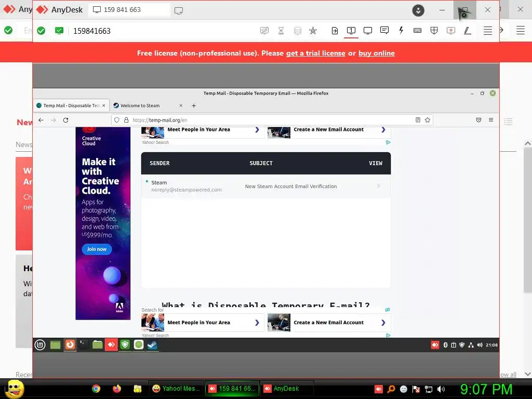Reload the temp-mail page in Firefox

[x=66, y=120]
